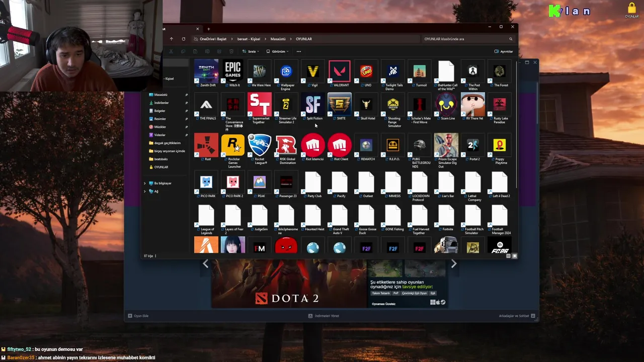The image size is (644, 362).
Task: Select THE FINALS shortcut
Action: pos(206,107)
